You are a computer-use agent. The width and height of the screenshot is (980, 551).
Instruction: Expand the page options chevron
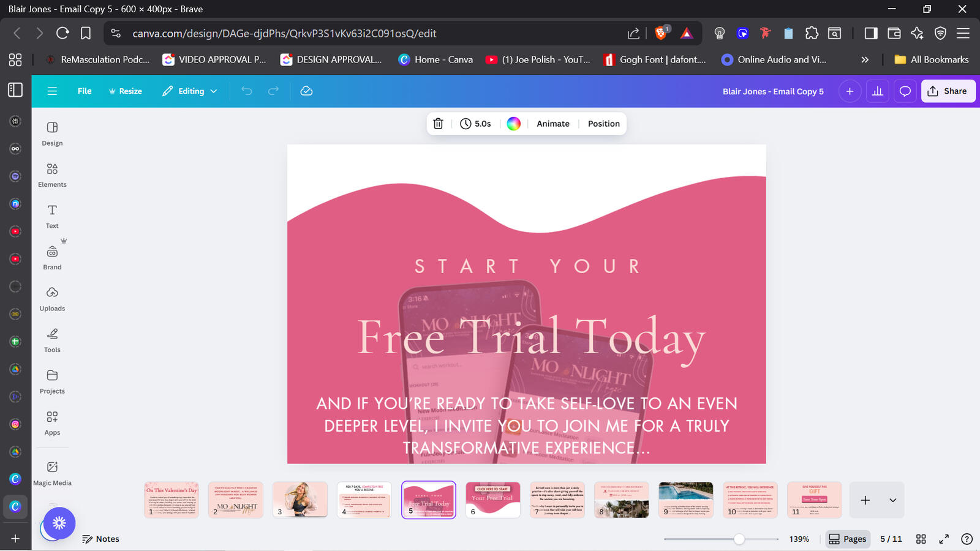click(x=892, y=500)
